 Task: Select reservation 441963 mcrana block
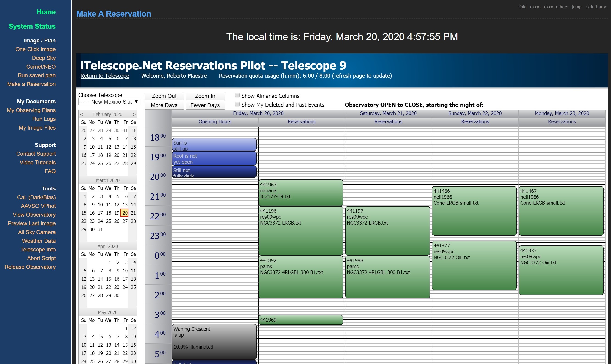pos(301,193)
